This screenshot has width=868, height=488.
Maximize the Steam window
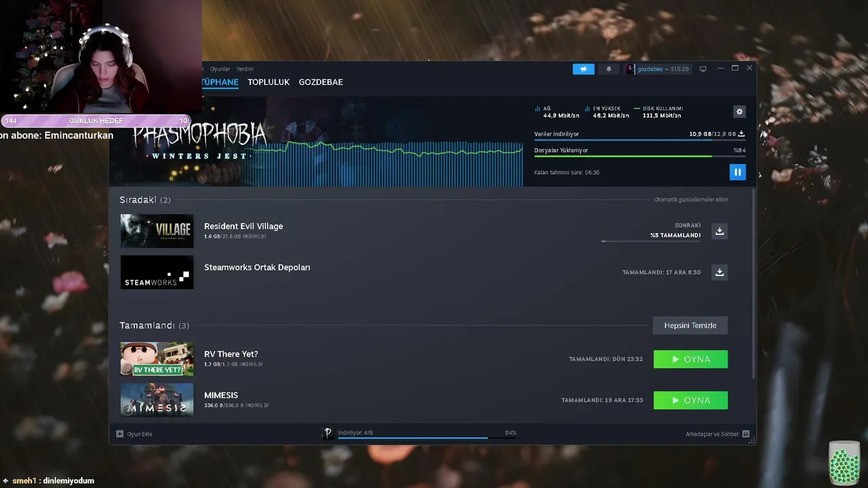click(x=734, y=68)
